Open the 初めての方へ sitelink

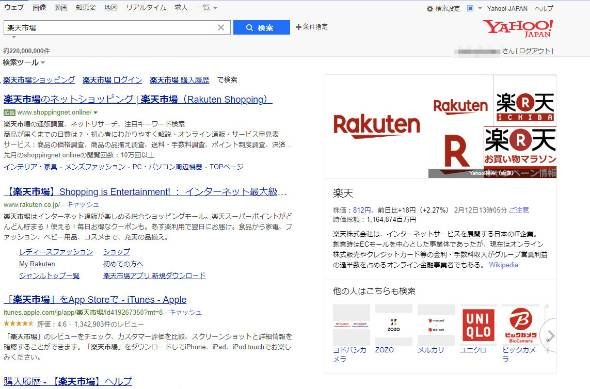tap(123, 264)
